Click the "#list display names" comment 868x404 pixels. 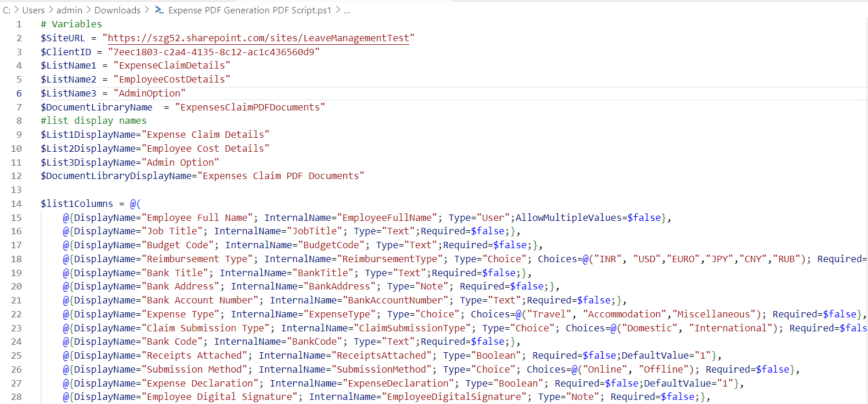coord(93,121)
